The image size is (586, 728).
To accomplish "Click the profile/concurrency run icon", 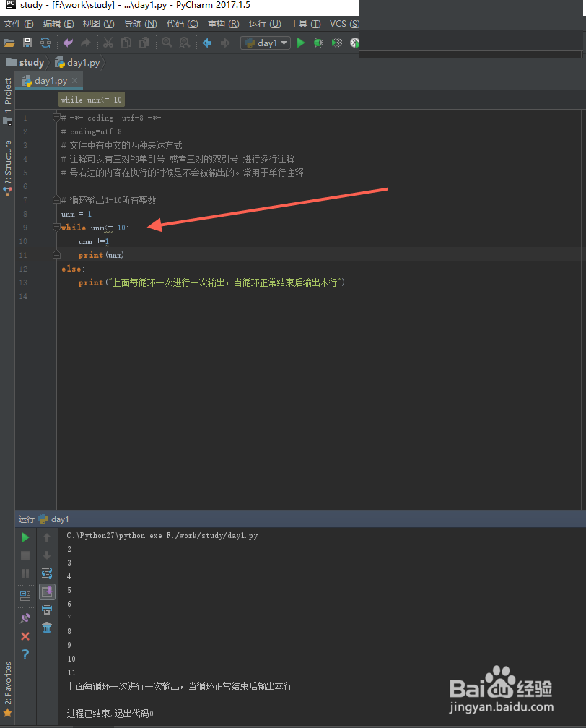I will [x=354, y=43].
